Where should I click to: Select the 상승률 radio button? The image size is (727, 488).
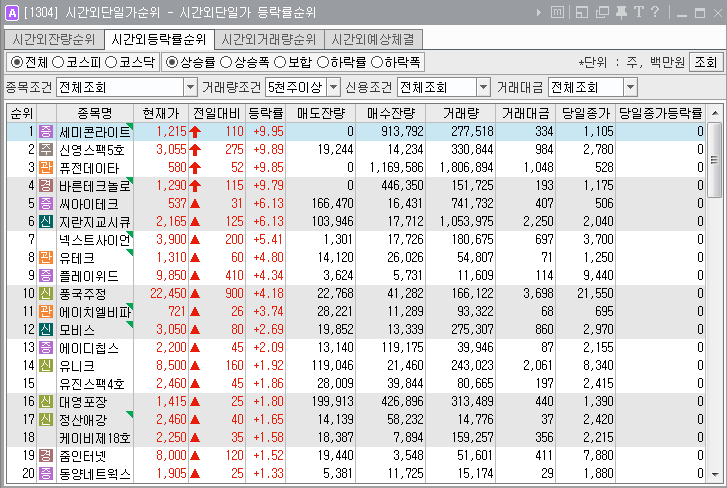click(x=172, y=62)
